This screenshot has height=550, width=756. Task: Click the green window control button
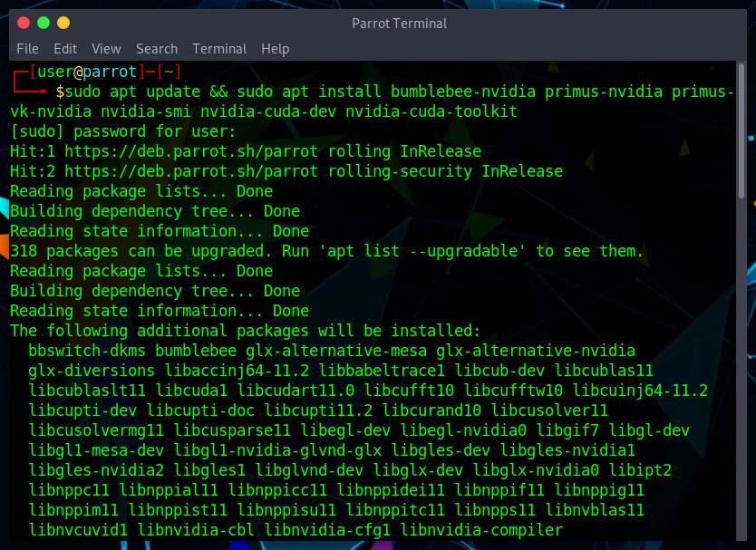coord(43,23)
